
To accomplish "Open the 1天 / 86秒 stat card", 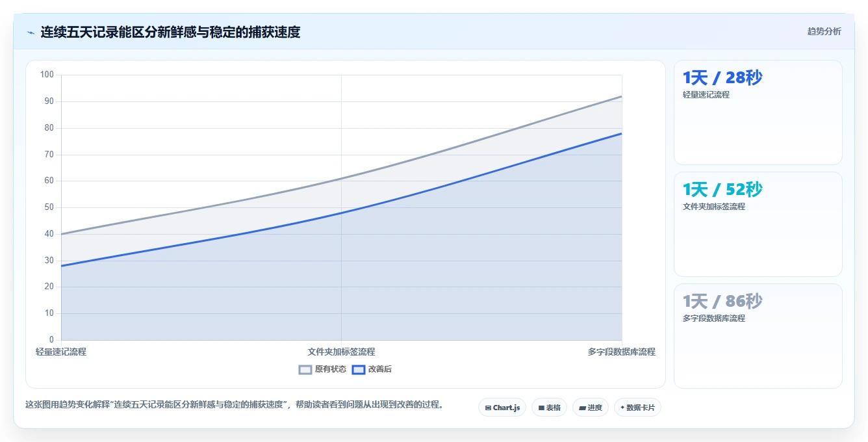I will point(758,336).
